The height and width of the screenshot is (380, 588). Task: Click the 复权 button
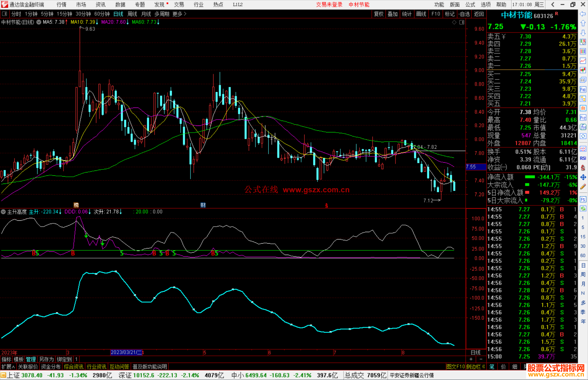[379, 14]
